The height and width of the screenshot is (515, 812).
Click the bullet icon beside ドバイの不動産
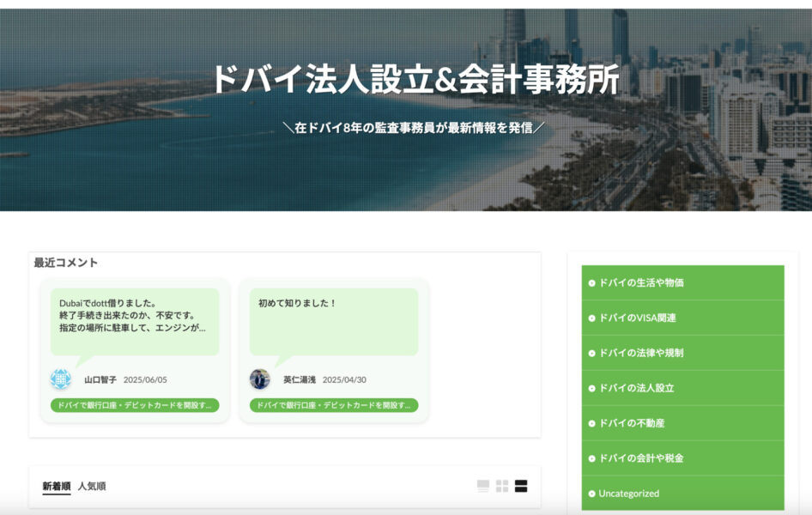592,423
